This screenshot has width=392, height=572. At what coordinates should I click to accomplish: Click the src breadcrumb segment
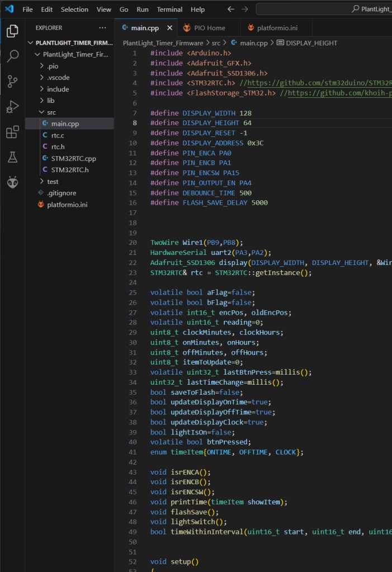(216, 43)
